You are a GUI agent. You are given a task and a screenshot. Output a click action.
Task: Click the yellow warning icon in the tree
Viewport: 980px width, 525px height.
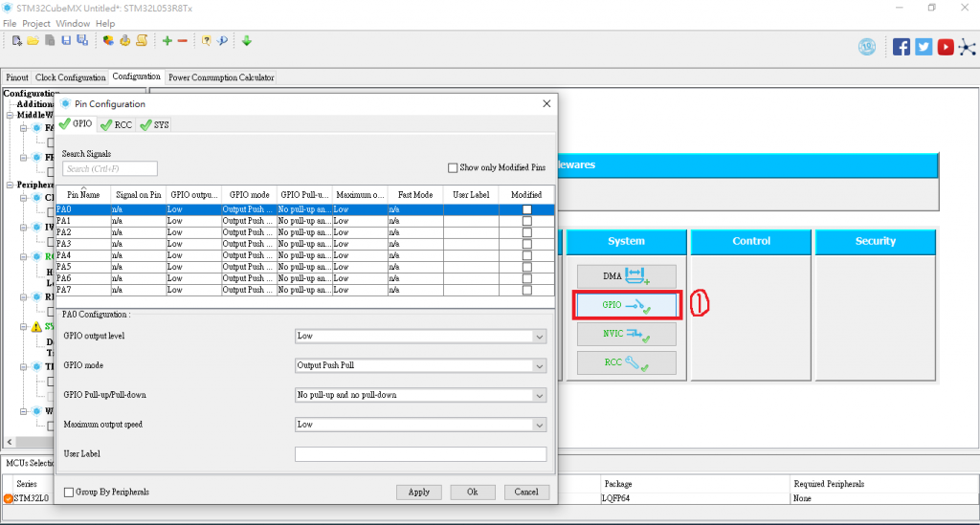[x=36, y=326]
